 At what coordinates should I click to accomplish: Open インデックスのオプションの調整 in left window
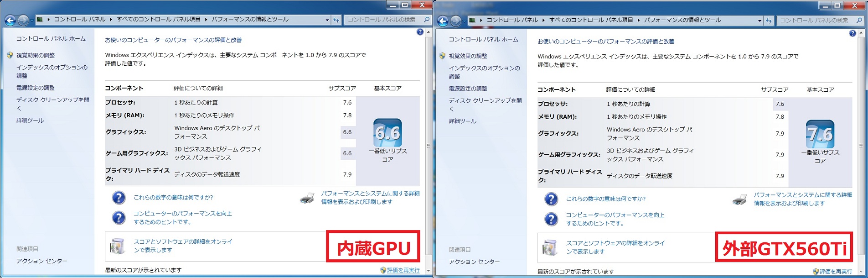tap(52, 71)
